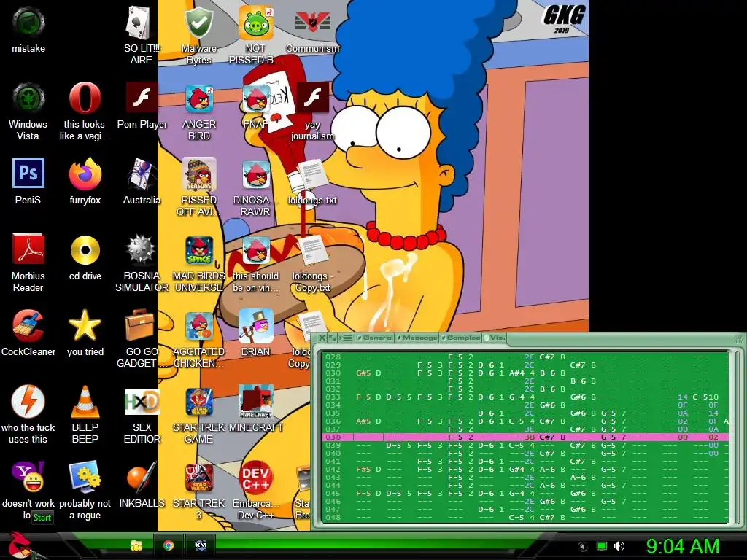The image size is (747, 560).
Task: Select pattern row 033 in tracker
Action: [x=525, y=397]
